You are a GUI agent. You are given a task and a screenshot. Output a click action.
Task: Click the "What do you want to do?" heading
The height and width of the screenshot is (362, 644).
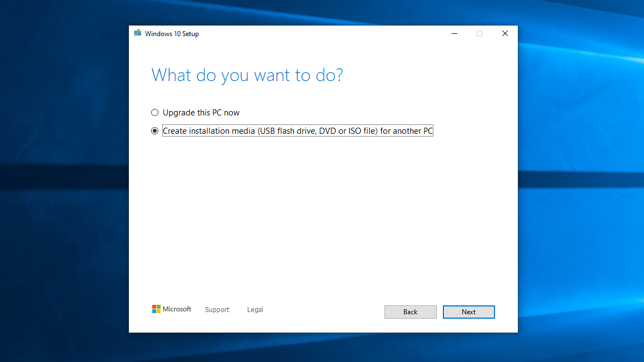pos(247,75)
